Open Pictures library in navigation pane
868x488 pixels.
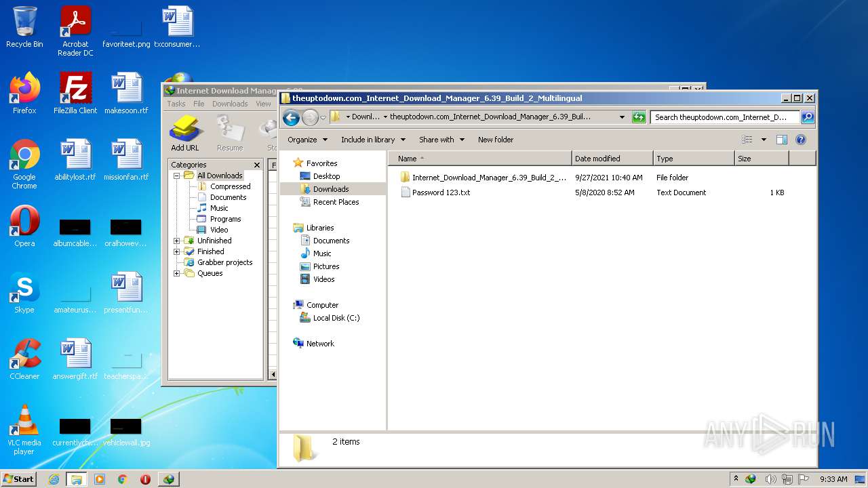pyautogui.click(x=326, y=266)
